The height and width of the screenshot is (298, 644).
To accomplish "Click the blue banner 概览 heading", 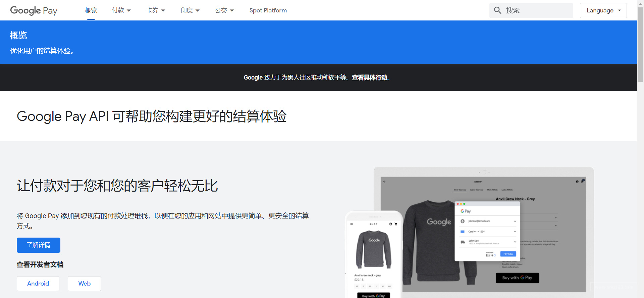I will tap(18, 35).
